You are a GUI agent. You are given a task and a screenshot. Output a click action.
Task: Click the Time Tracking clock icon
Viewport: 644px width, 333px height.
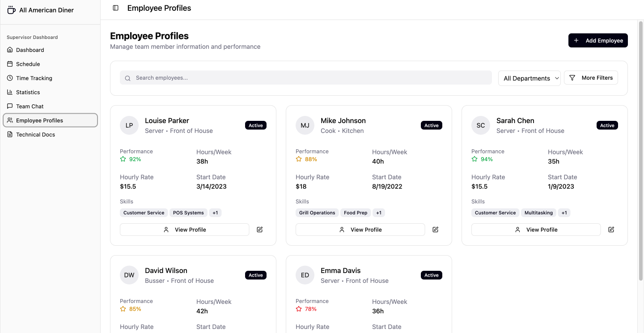pyautogui.click(x=9, y=78)
